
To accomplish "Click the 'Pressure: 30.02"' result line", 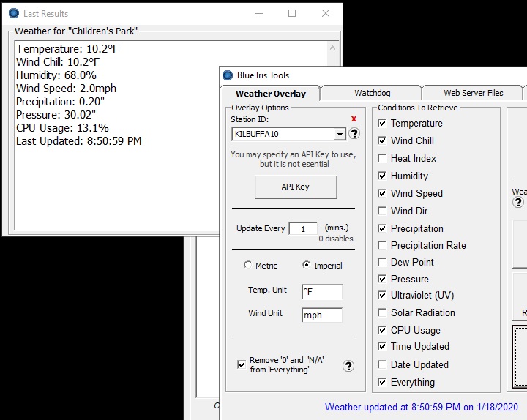I will coord(56,115).
